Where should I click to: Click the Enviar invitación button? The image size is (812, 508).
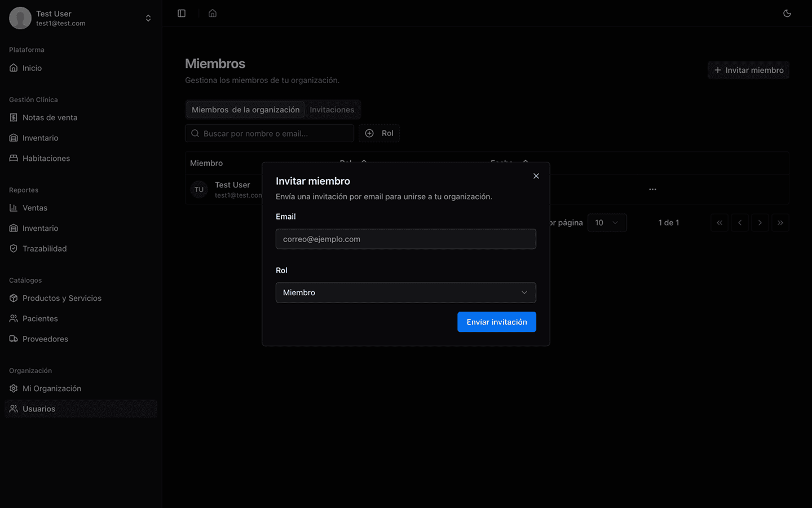(496, 322)
